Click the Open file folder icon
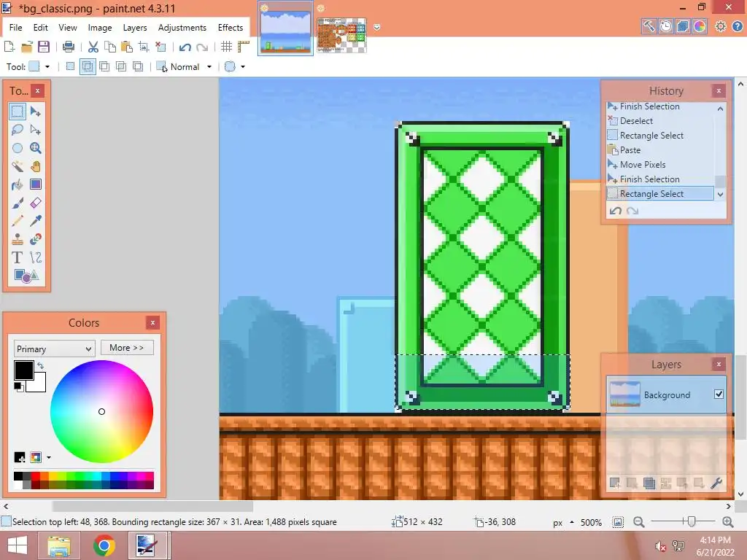The width and height of the screenshot is (747, 560). pyautogui.click(x=27, y=47)
